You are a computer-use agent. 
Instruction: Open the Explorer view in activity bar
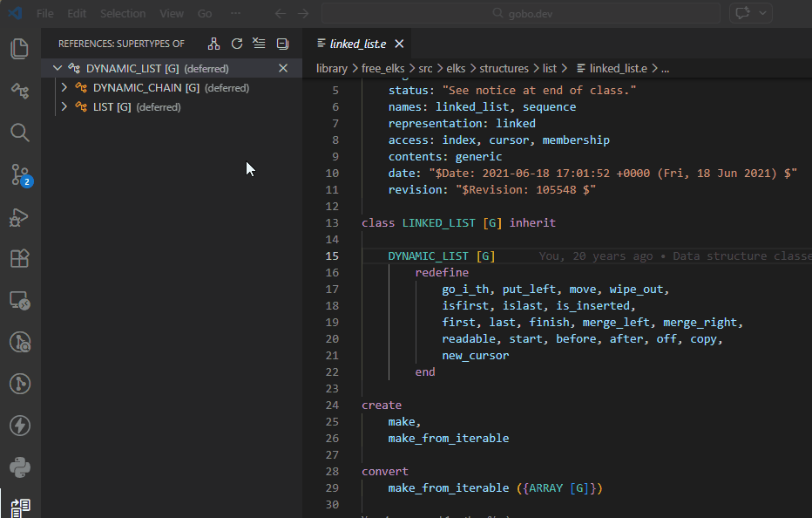(19, 49)
